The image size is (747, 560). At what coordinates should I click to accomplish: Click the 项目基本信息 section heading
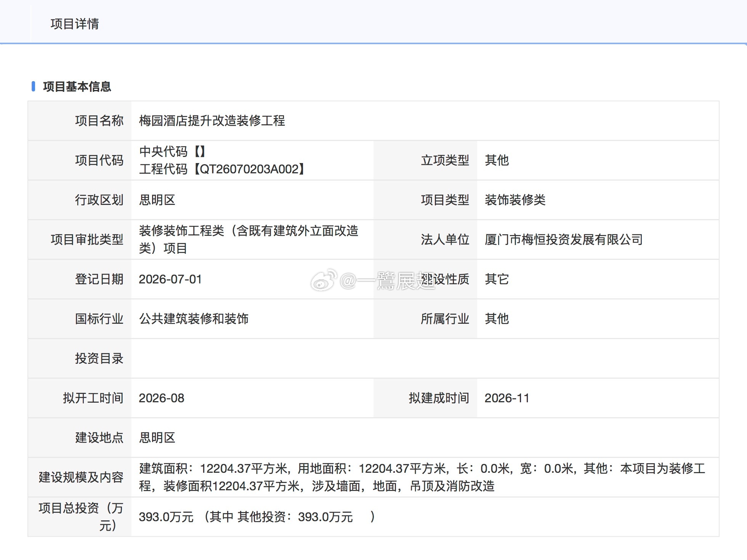coord(77,86)
